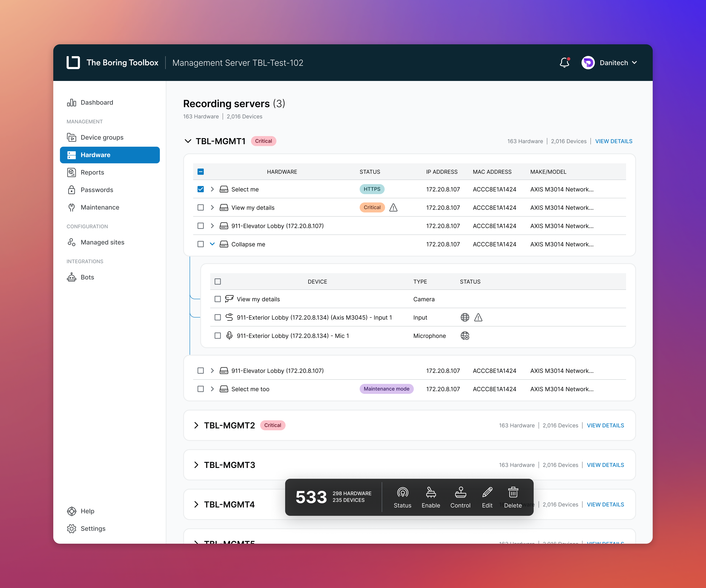Viewport: 706px width, 588px height.
Task: Click hardware icon of 'Collapse me'
Action: pos(224,244)
